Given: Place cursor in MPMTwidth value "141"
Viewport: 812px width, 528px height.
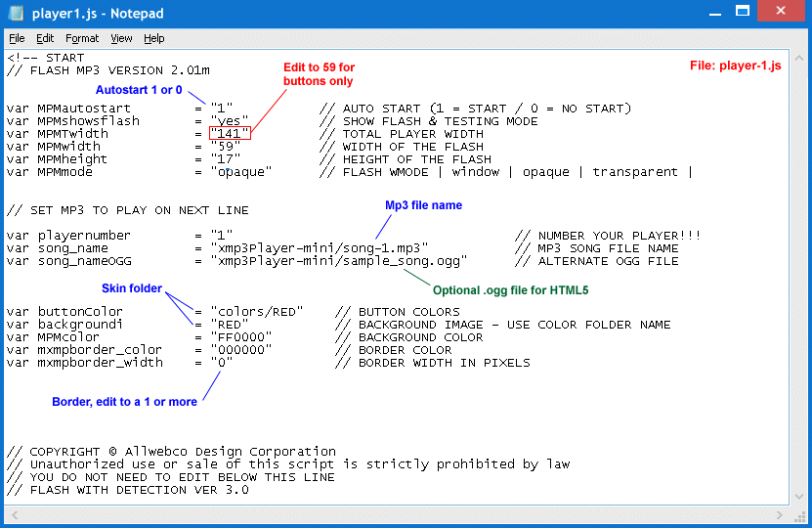Looking at the screenshot, I should [230, 134].
